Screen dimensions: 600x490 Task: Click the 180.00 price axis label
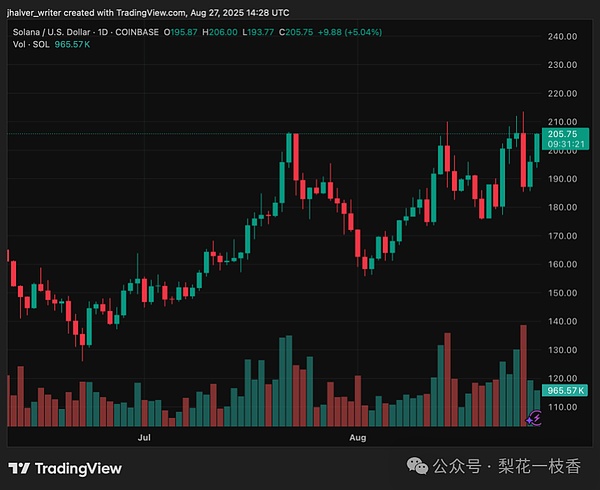point(562,207)
